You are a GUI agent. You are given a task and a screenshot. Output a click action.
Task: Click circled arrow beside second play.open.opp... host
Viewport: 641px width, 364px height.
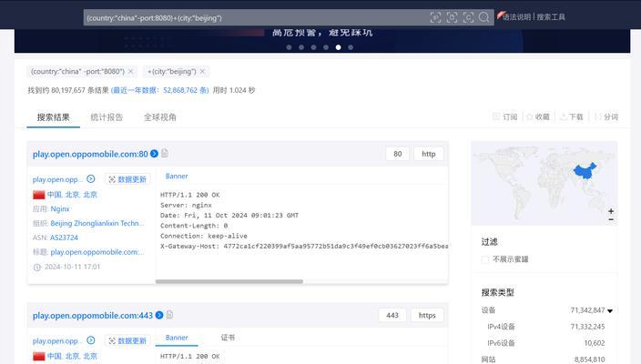point(91,340)
